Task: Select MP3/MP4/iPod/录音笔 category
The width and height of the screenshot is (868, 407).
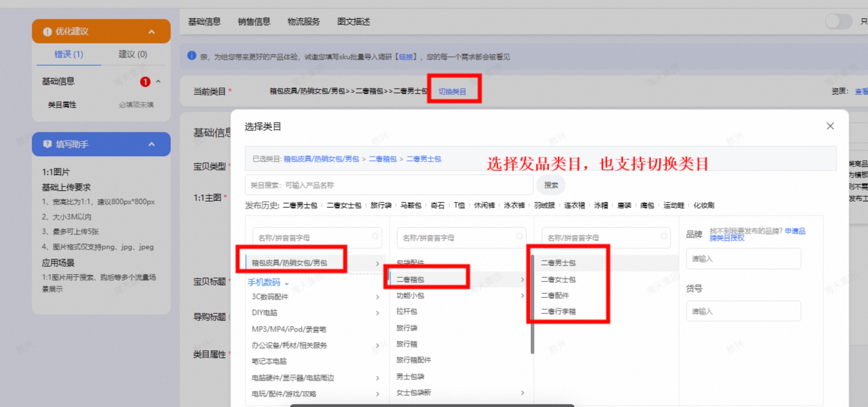Action: pyautogui.click(x=289, y=329)
